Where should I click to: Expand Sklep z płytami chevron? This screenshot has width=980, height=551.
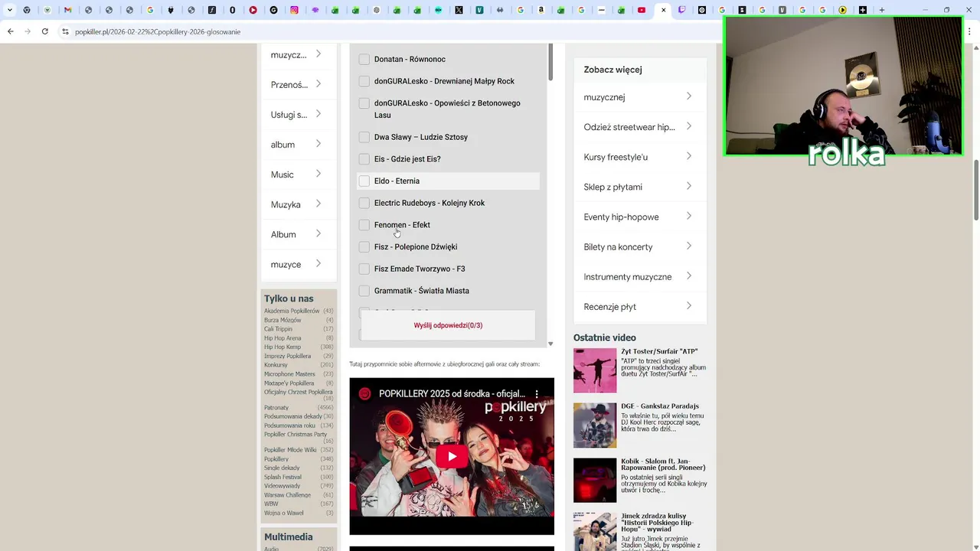[689, 186]
